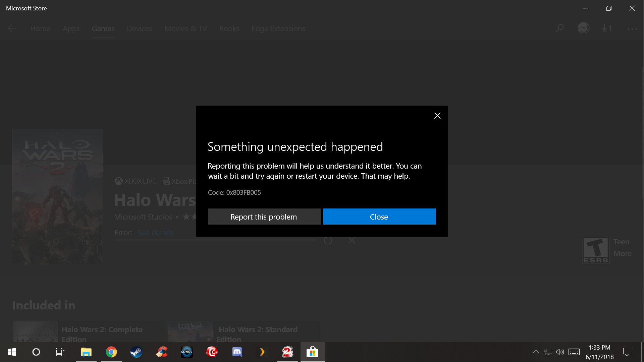644x362 pixels.
Task: Open Discord from the taskbar
Action: point(237,352)
